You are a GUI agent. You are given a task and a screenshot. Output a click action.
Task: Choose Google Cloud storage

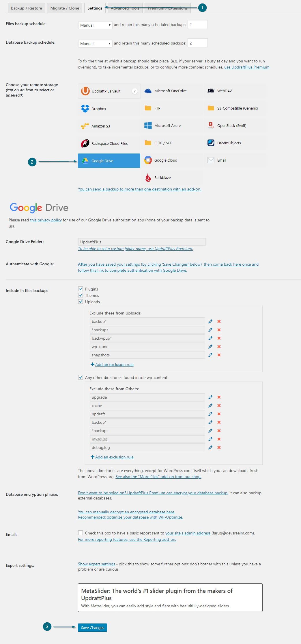point(172,160)
